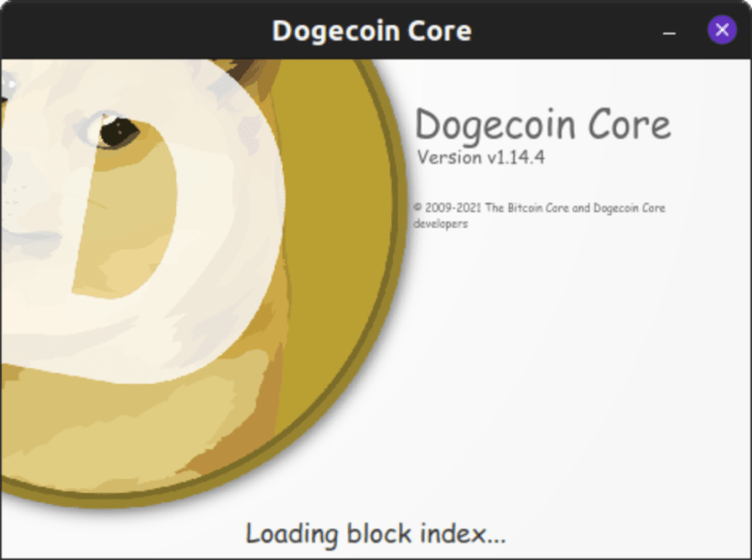Viewport: 752px width, 560px height.
Task: Minimize the Dogecoin Core window
Action: [x=669, y=33]
